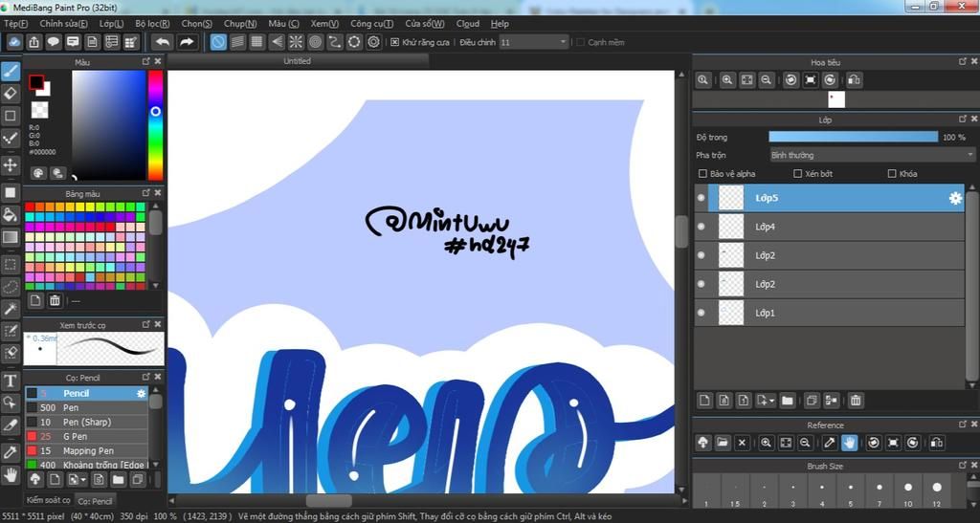
Task: Select the Lớp1 layer
Action: [830, 313]
